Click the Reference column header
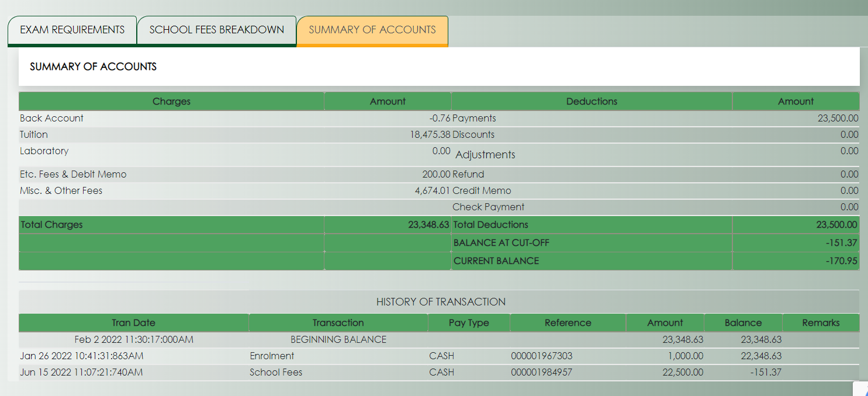The height and width of the screenshot is (396, 868). [568, 322]
